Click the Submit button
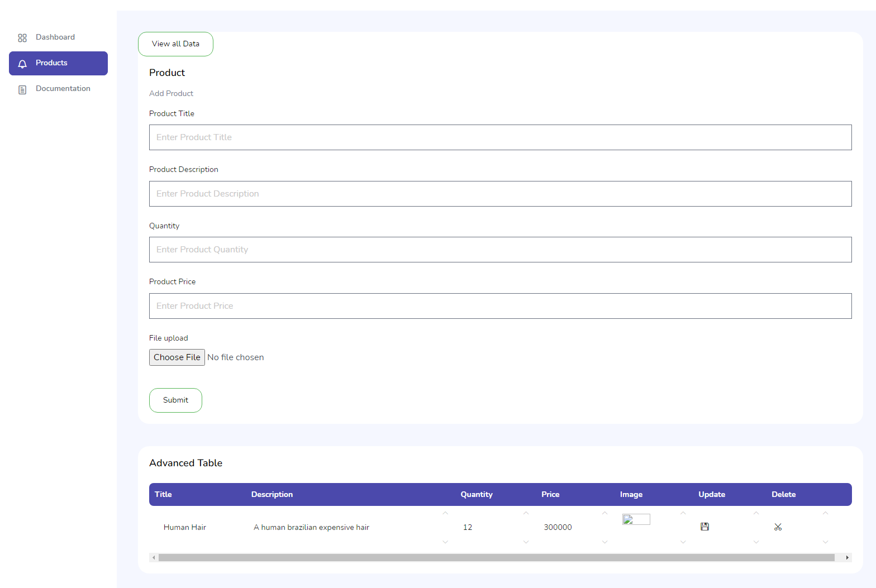 pyautogui.click(x=175, y=400)
